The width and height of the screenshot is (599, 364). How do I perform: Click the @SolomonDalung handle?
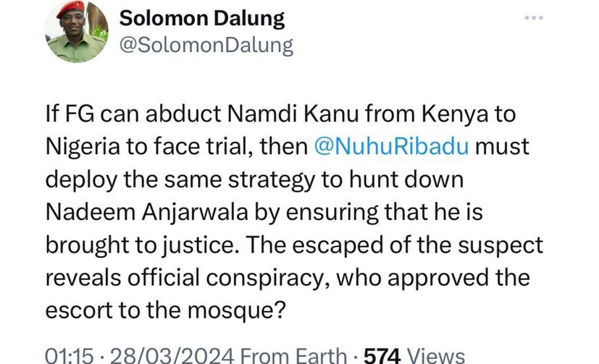(x=206, y=46)
